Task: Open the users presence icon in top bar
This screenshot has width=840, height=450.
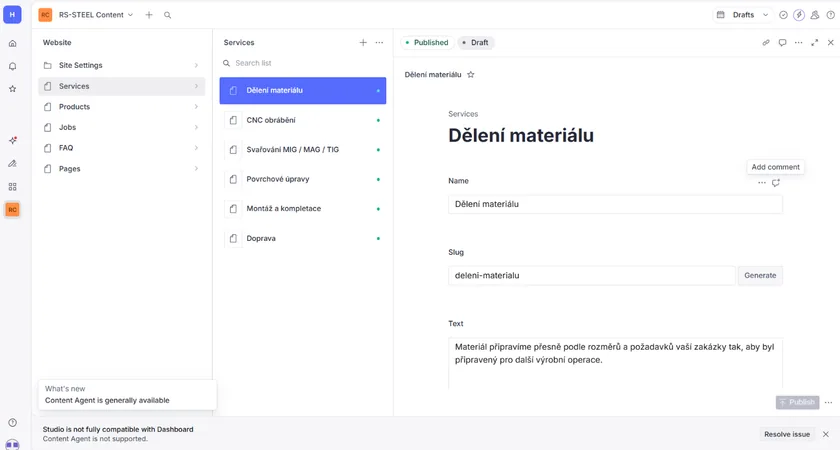Action: (x=815, y=15)
